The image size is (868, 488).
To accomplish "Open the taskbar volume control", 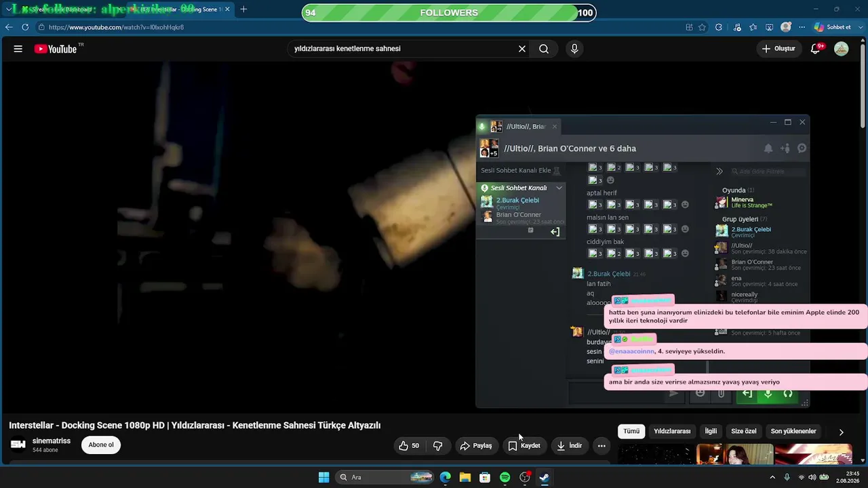I will point(812,477).
